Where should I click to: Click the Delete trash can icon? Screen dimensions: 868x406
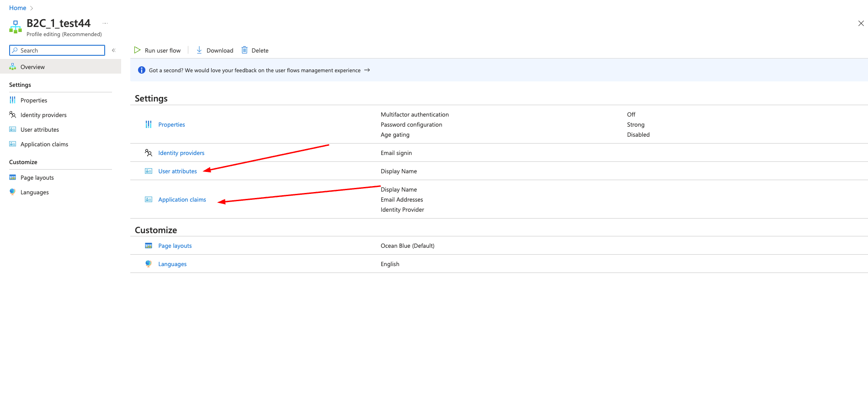[x=245, y=50]
